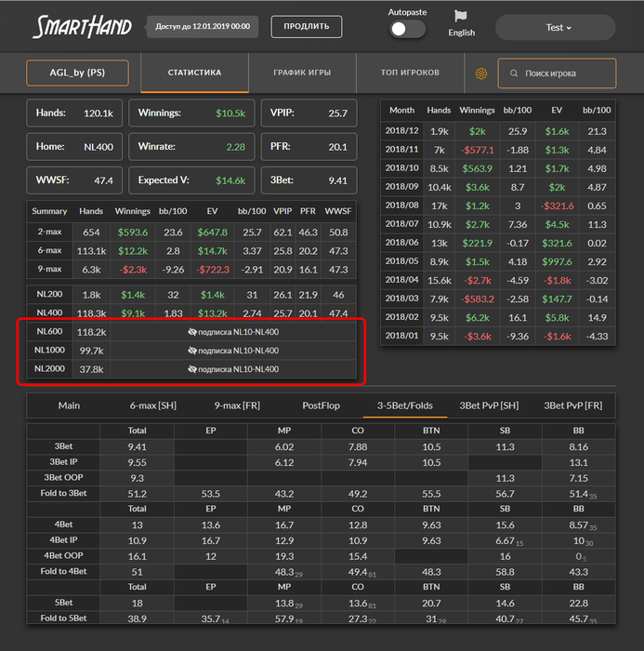Click the crossed-eye icon in NL1000 row
The image size is (644, 651).
pyautogui.click(x=192, y=351)
